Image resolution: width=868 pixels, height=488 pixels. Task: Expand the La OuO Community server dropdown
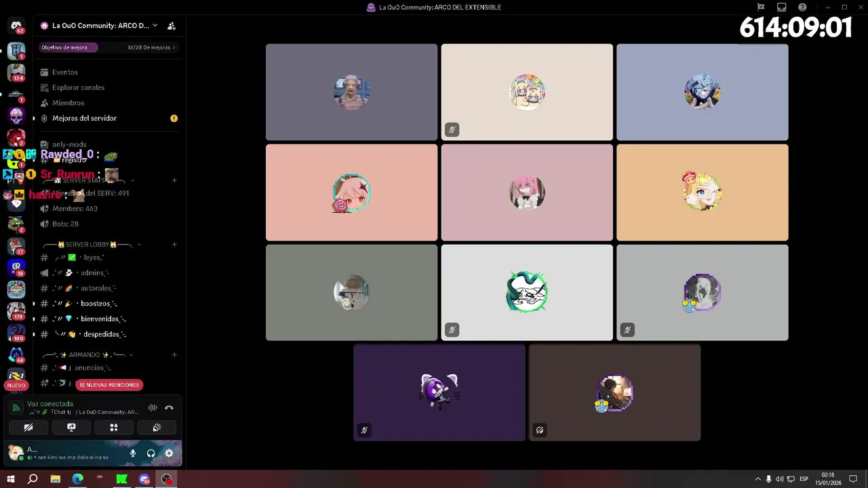pos(155,26)
